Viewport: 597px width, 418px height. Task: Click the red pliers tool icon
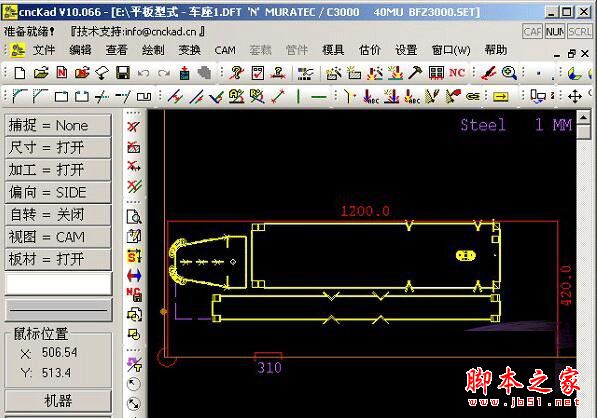pos(488,72)
